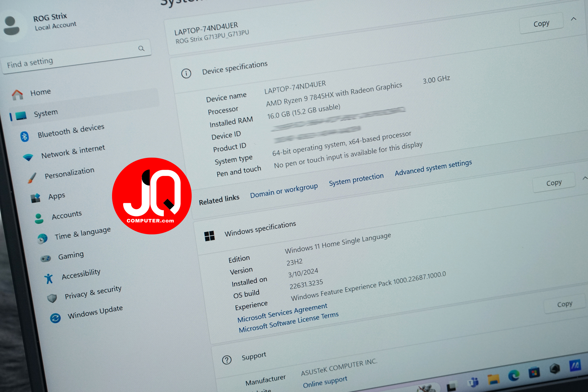Click the Bluetooth icon in sidebar
588x392 pixels.
(x=25, y=136)
